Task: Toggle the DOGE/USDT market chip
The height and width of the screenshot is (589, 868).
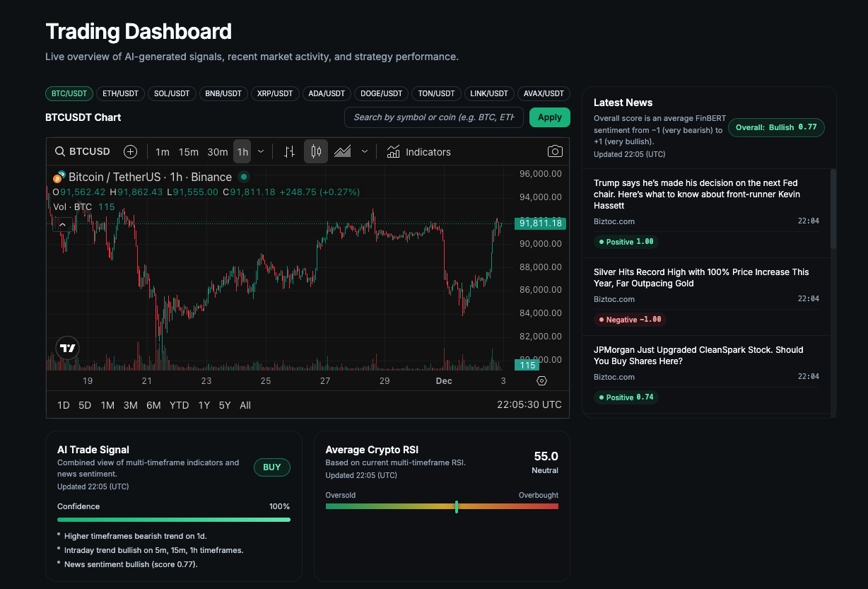Action: click(x=381, y=93)
